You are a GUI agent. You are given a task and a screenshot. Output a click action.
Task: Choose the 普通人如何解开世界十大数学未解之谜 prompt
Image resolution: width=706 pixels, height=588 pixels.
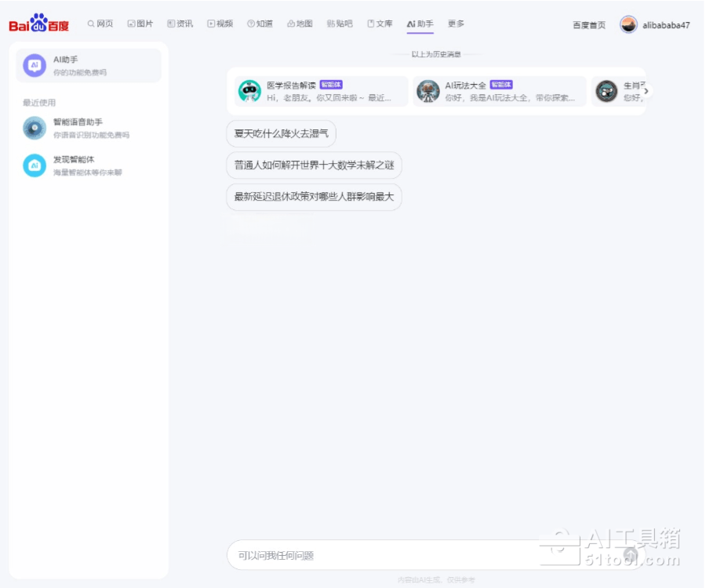314,165
